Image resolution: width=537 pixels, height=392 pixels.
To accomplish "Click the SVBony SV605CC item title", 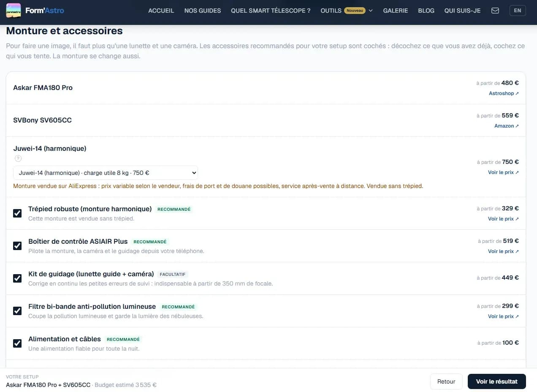I will coord(43,120).
